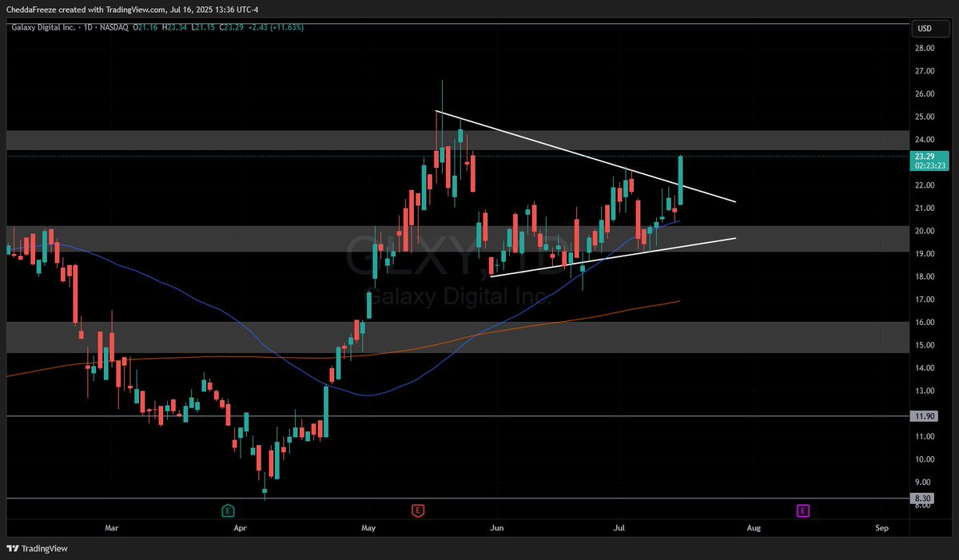
Task: Click the high value 'H23.34'
Action: [173, 27]
